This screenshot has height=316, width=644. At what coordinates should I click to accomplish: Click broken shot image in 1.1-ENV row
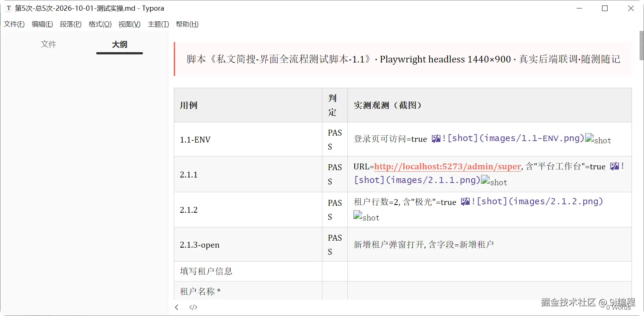598,139
